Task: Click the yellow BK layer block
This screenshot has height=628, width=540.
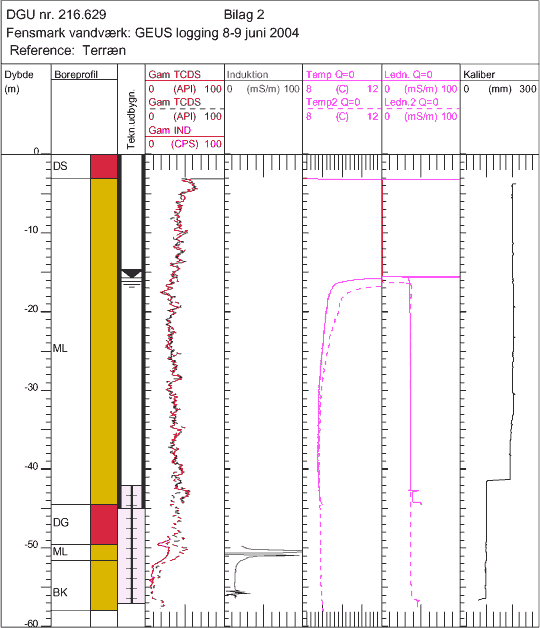Action: point(104,585)
